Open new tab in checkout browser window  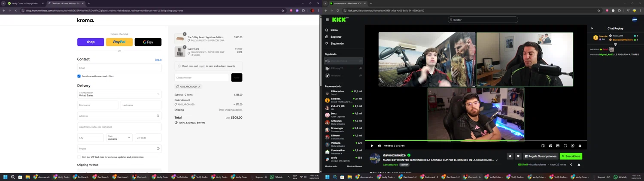[x=89, y=3]
